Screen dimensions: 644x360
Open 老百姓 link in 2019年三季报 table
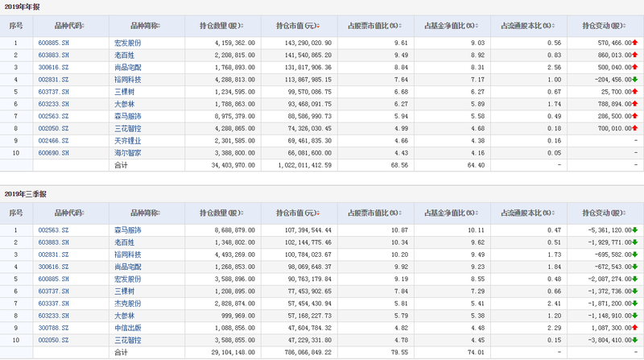125,242
